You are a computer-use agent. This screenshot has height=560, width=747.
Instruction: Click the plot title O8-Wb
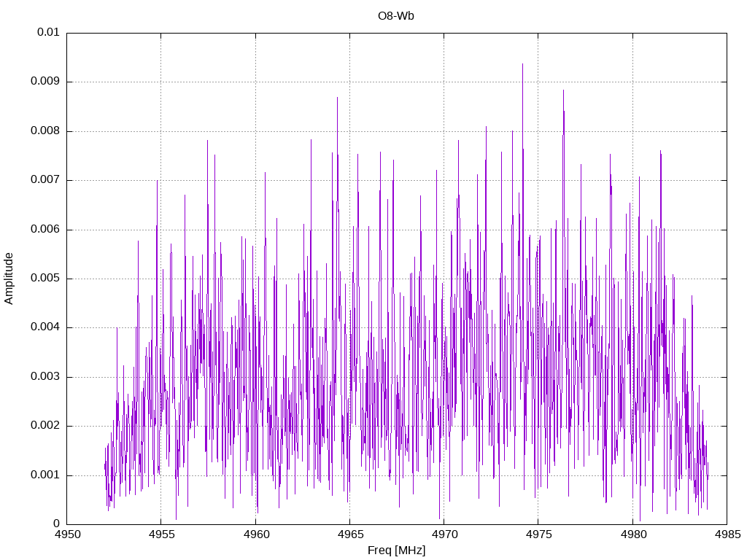pos(396,16)
